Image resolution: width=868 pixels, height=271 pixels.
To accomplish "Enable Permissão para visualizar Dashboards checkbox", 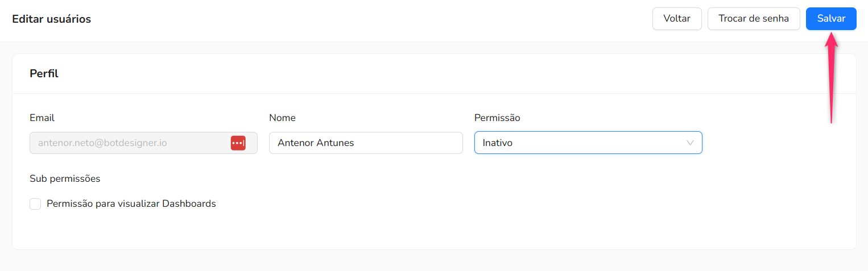I will pos(35,203).
